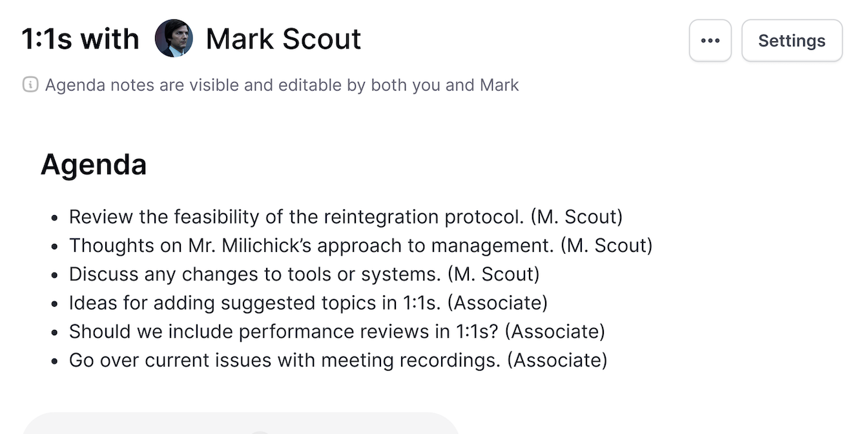Click the bullet point of the first agenda item

coord(55,218)
